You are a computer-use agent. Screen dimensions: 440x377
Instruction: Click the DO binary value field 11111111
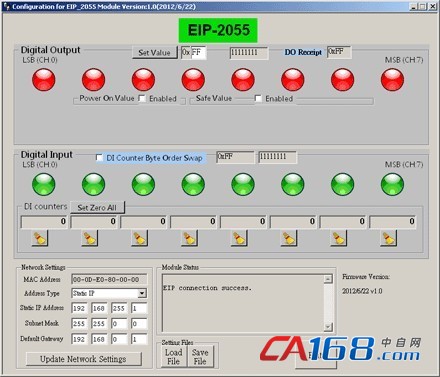pyautogui.click(x=249, y=53)
